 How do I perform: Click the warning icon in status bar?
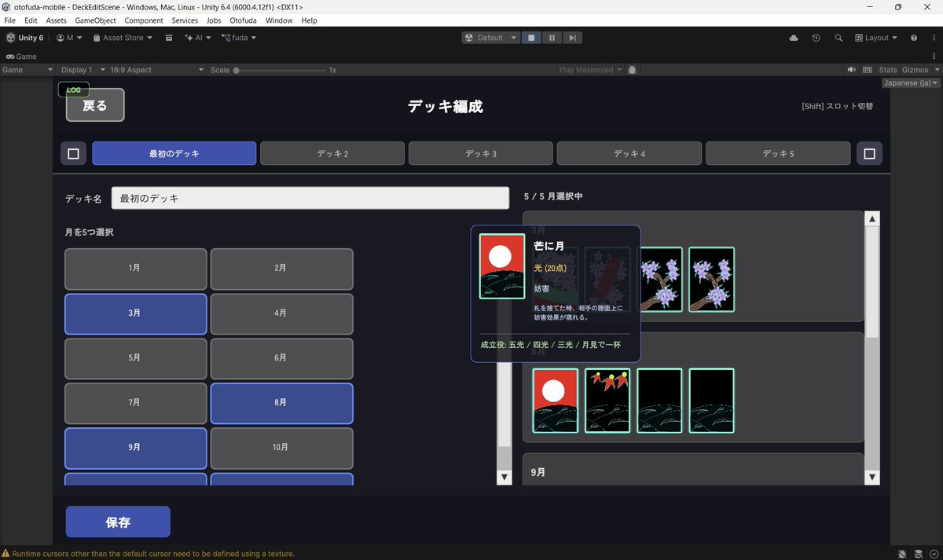[x=6, y=554]
